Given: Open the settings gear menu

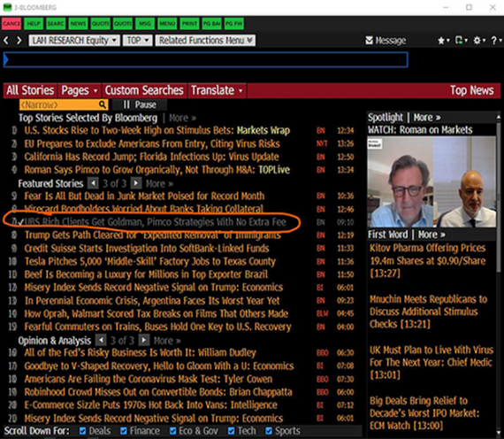Looking at the screenshot, I should 479,41.
